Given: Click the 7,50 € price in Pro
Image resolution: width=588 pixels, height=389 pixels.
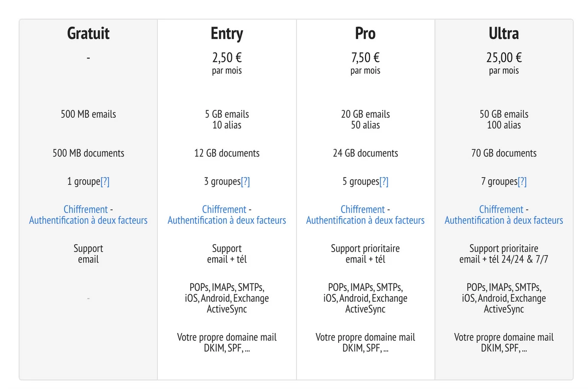Looking at the screenshot, I should (366, 58).
